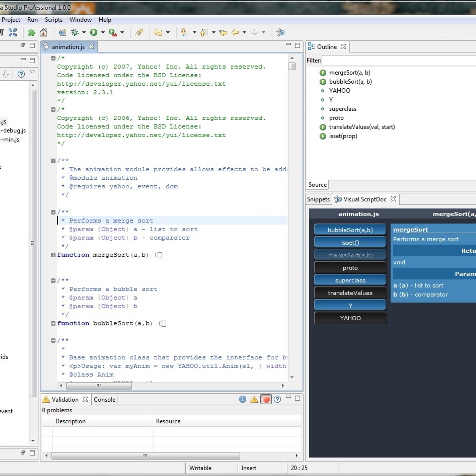Screen dimensions: 476x476
Task: Collapse the merge sort doc comment
Action: tap(53, 212)
